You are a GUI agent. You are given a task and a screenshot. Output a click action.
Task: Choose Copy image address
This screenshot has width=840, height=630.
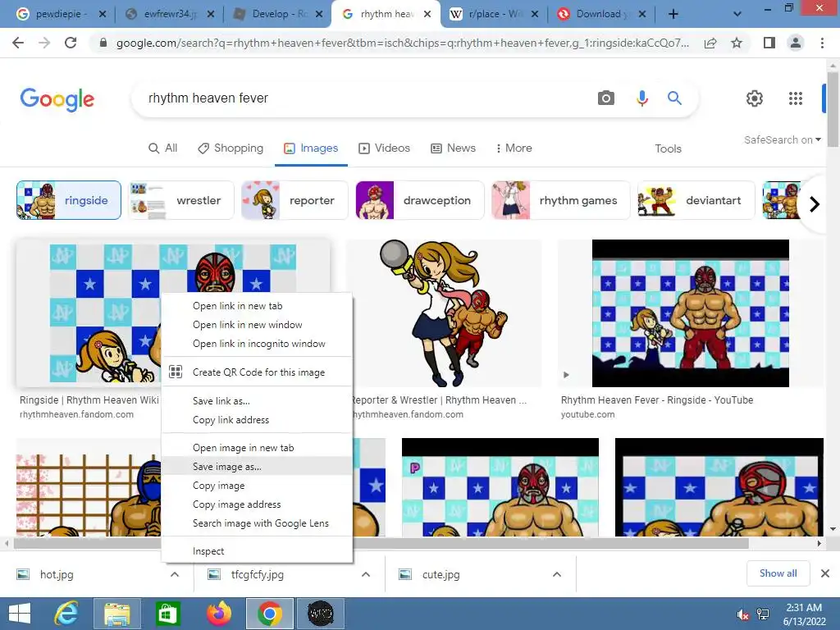click(257, 504)
